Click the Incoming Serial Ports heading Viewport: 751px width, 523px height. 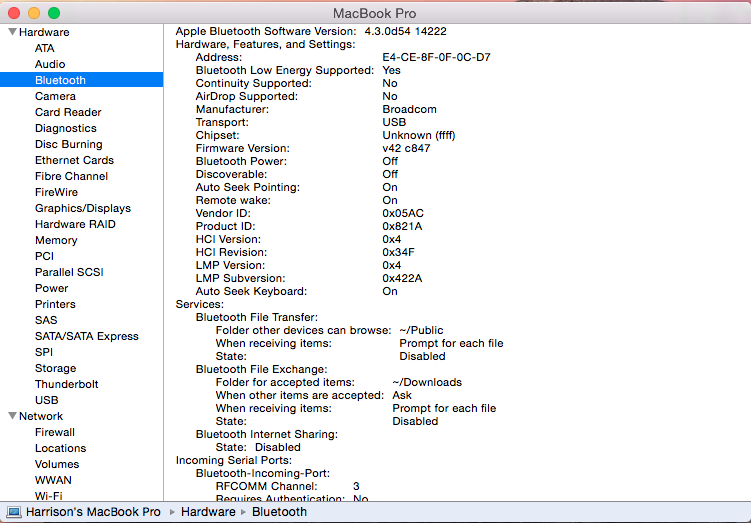click(234, 460)
